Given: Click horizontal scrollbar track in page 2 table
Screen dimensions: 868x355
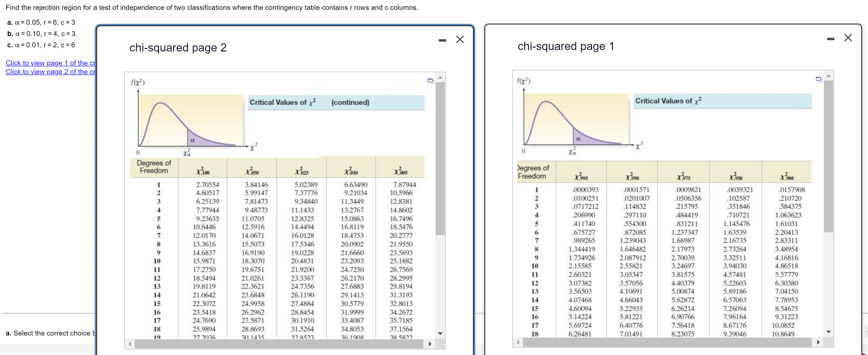Looking at the screenshot, I should point(279,344).
